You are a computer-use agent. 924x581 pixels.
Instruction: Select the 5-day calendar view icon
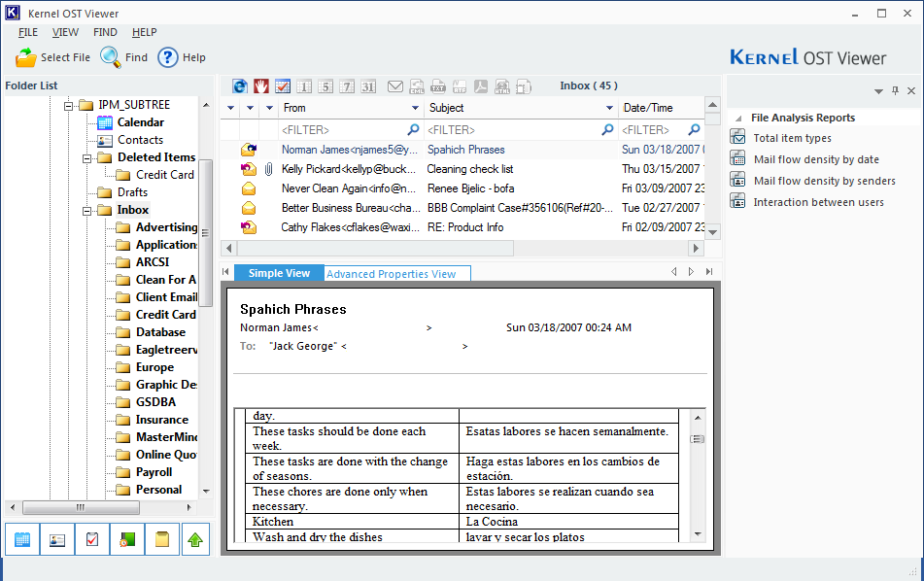(325, 86)
